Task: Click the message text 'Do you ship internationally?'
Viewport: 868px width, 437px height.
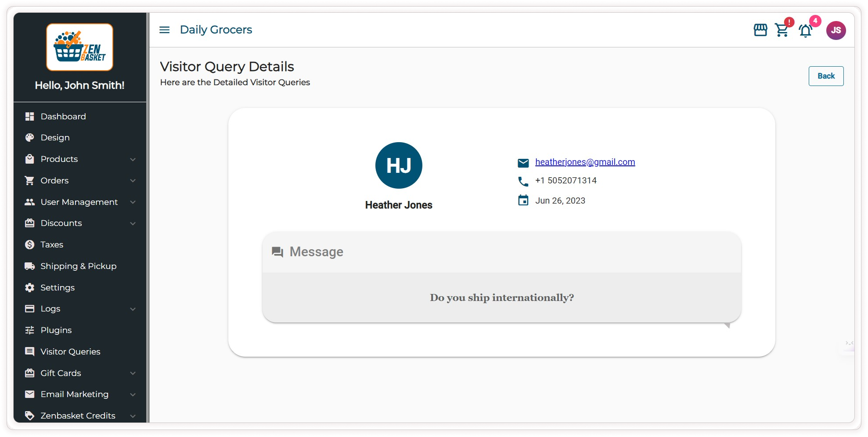Action: pyautogui.click(x=501, y=297)
